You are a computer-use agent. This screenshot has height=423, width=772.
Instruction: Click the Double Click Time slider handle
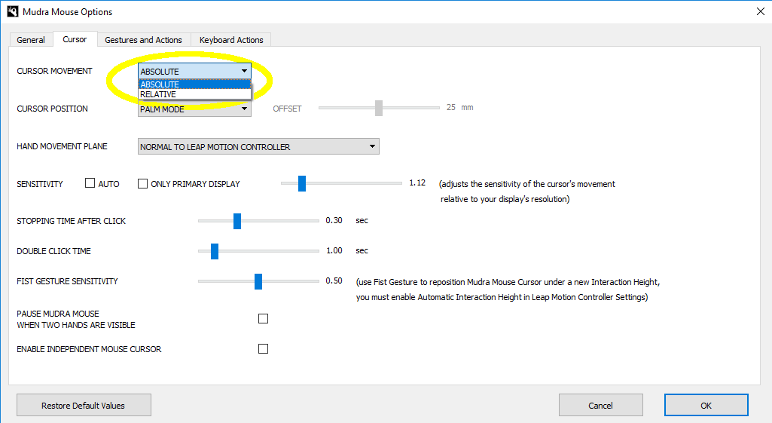click(215, 251)
